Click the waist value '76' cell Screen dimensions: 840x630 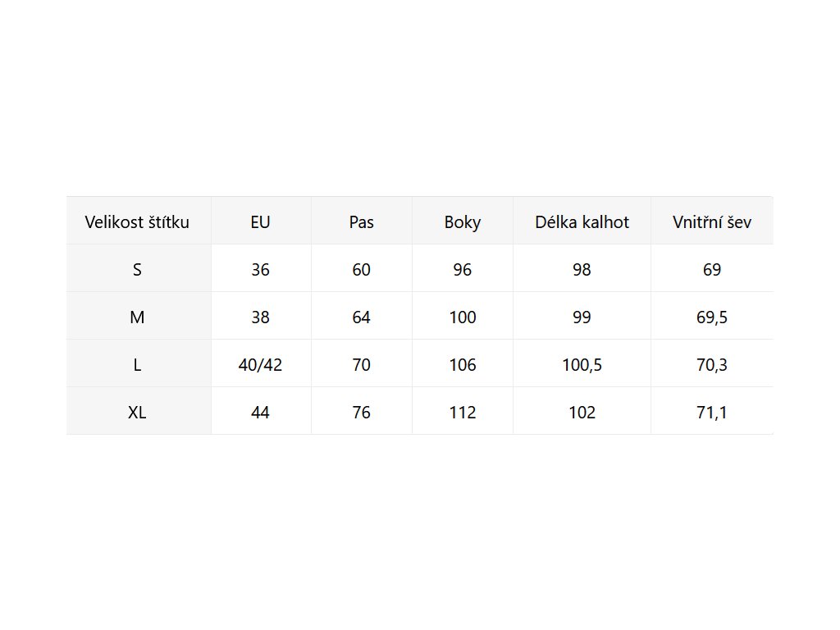[361, 412]
